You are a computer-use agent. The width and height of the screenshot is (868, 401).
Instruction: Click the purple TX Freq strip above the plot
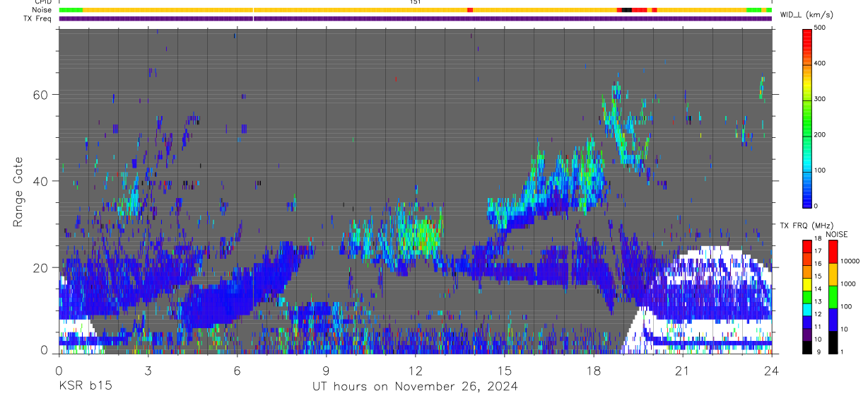click(415, 18)
